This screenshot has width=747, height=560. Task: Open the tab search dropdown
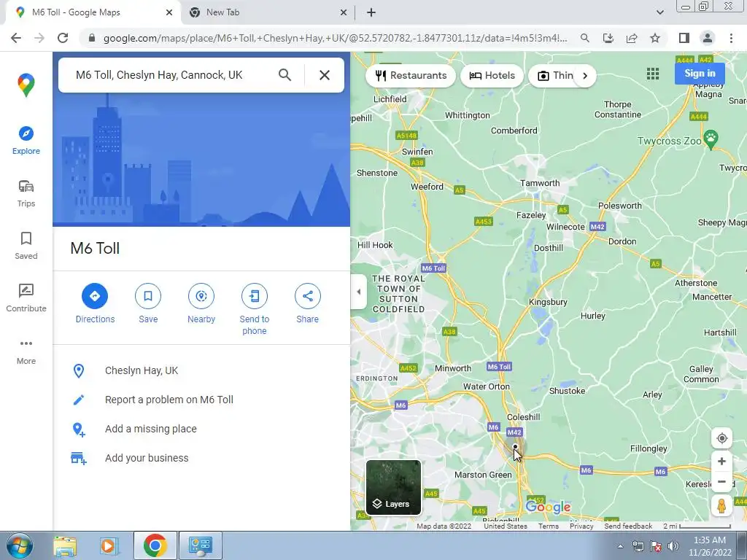(659, 12)
